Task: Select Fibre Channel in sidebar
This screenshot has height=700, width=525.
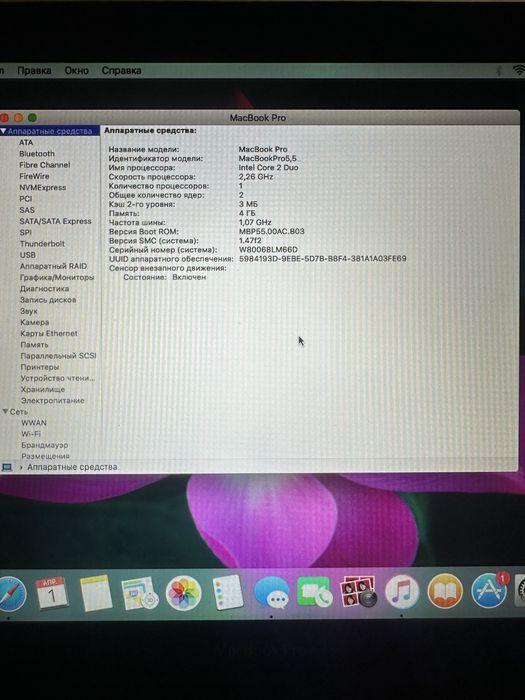Action: click(x=45, y=165)
